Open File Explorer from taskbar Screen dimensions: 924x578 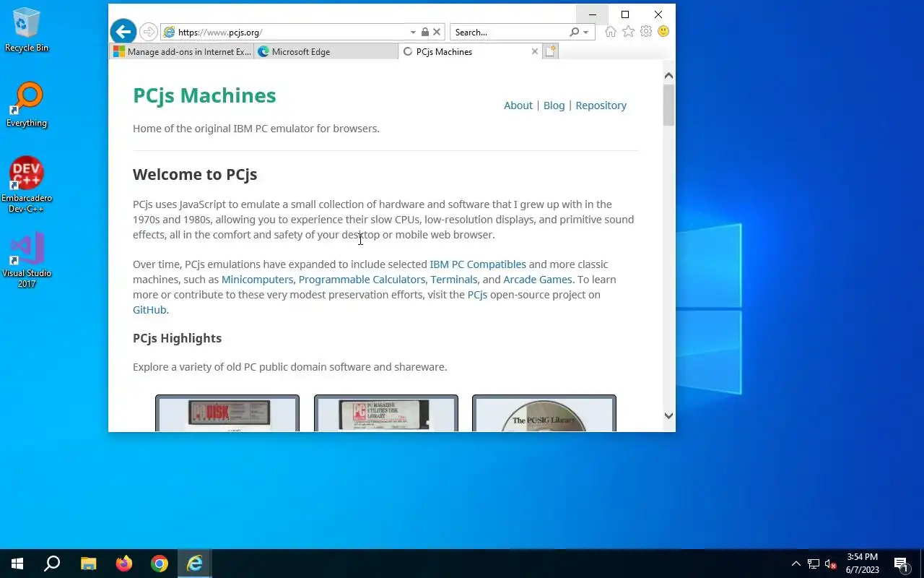pyautogui.click(x=88, y=564)
